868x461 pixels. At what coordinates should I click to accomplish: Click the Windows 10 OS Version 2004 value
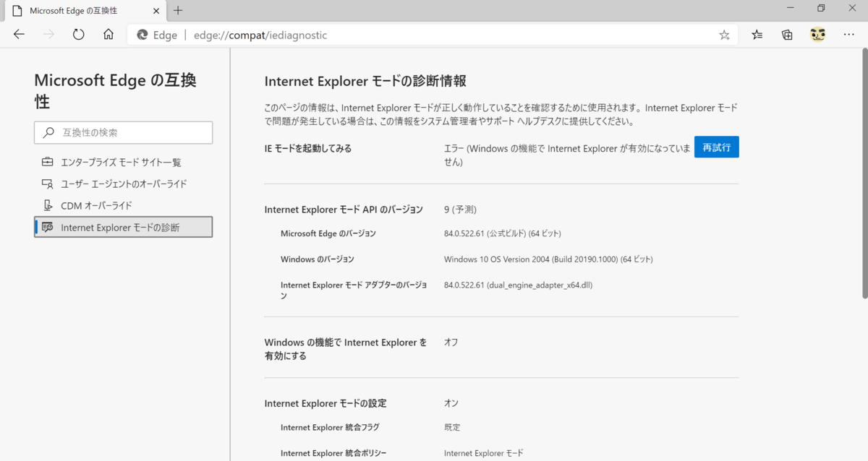click(548, 259)
